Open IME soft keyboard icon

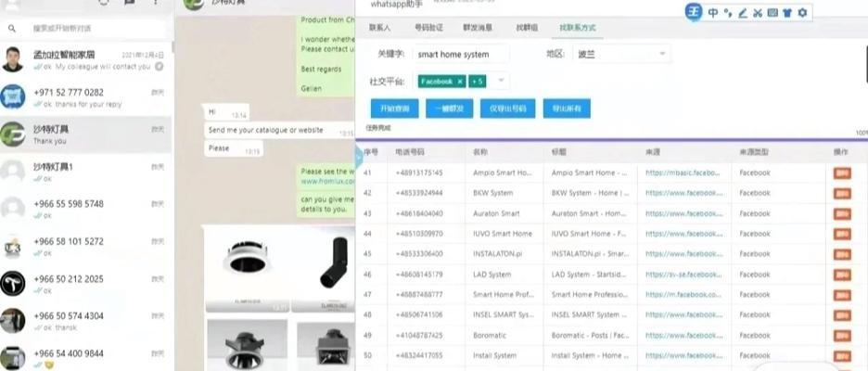point(772,13)
